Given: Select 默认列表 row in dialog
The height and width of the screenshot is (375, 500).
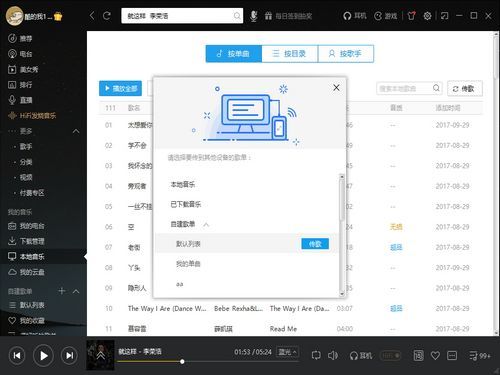Looking at the screenshot, I should click(247, 244).
